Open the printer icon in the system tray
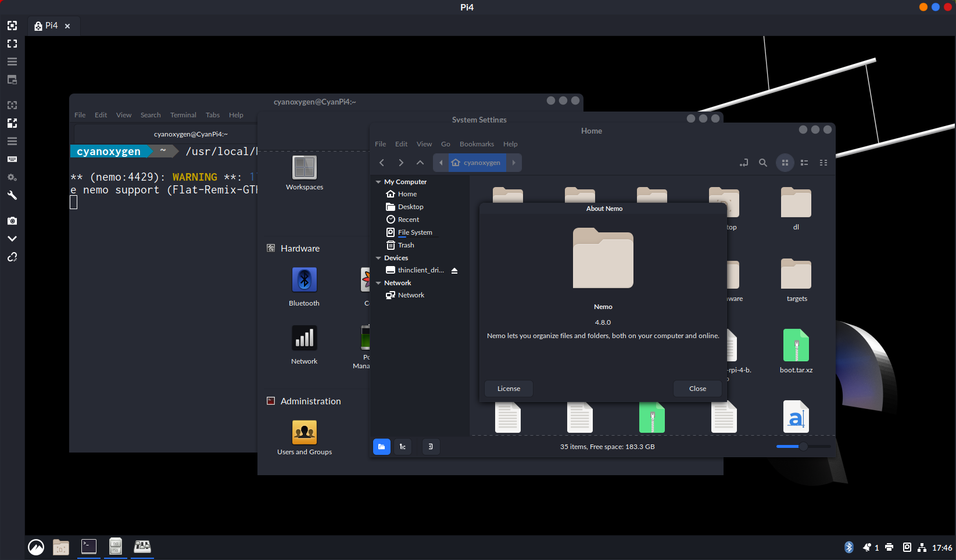The image size is (956, 560). pyautogui.click(x=889, y=547)
